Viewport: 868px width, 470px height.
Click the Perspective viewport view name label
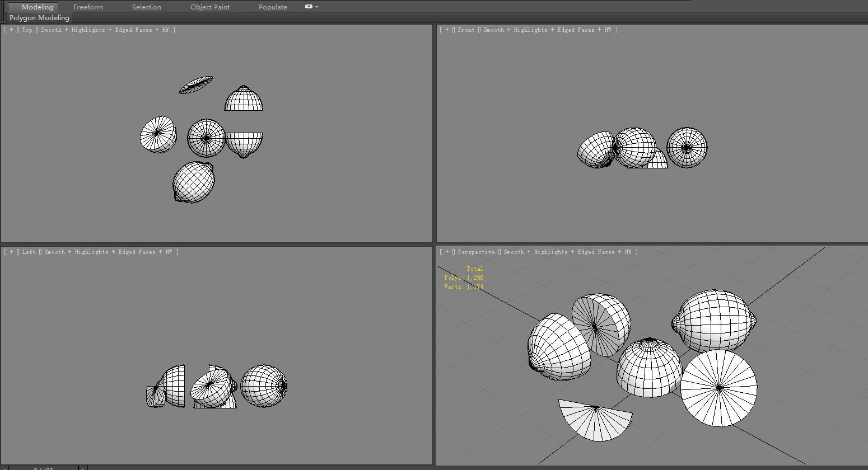(x=476, y=252)
